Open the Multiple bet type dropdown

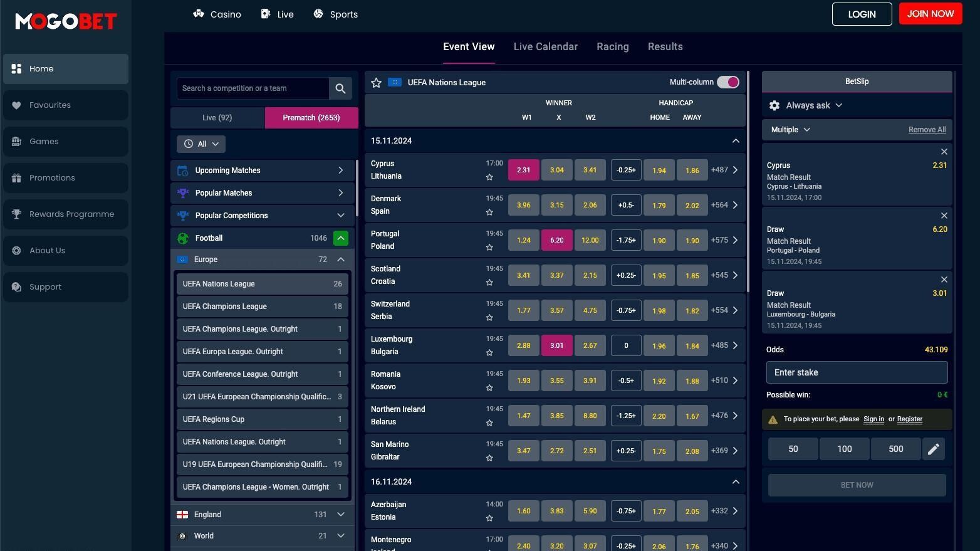(x=791, y=130)
